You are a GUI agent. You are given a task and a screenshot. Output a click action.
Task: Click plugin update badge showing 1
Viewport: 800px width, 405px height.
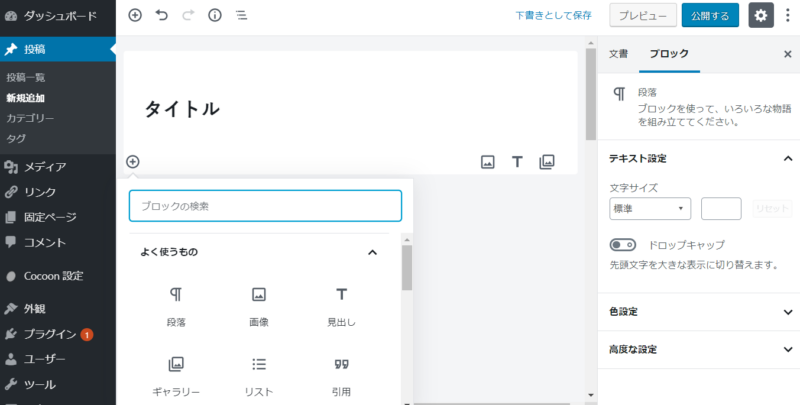pos(87,335)
